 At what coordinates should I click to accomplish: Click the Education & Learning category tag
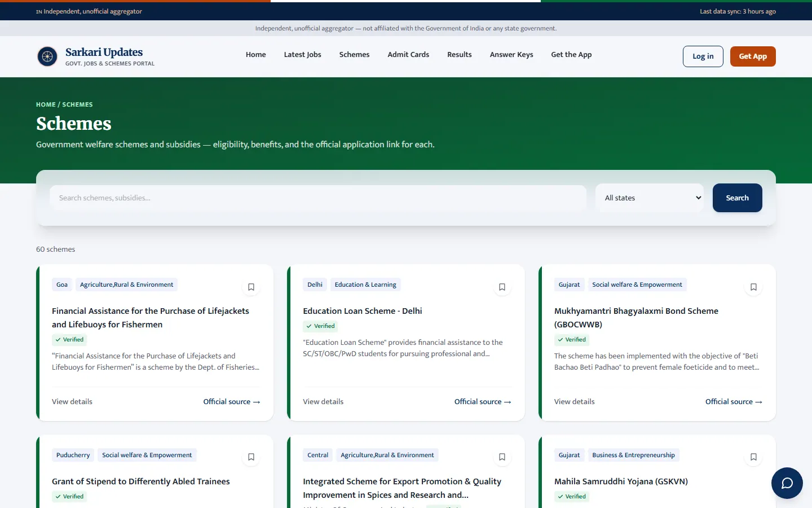pyautogui.click(x=365, y=284)
